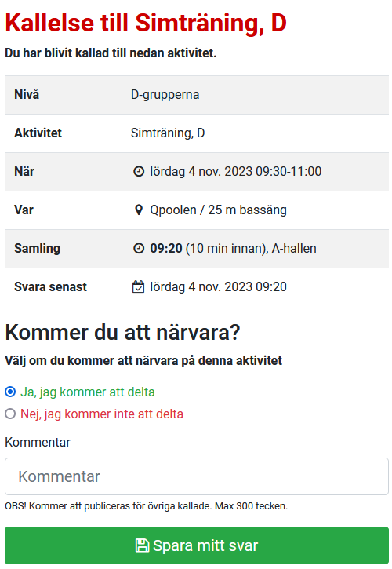Select the 'Ja, jag kommer att delta' radio button
The image size is (392, 569).
tap(10, 392)
